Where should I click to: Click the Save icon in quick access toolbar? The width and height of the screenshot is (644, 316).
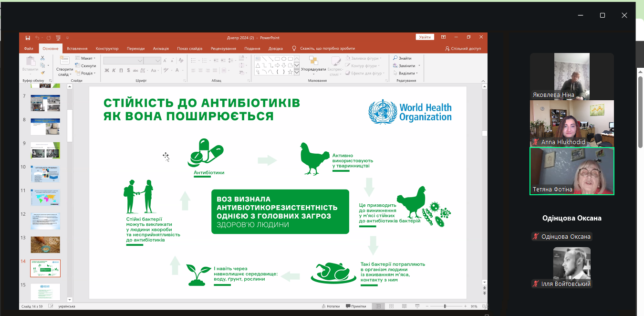click(28, 38)
